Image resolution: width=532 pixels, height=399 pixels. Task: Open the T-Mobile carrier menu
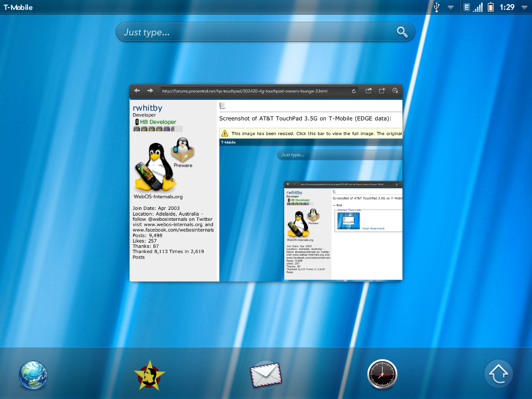(18, 7)
